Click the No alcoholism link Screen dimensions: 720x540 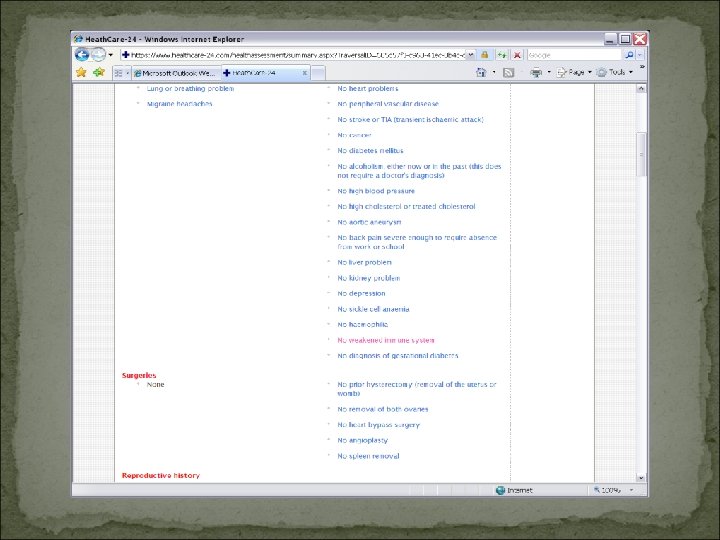[419, 171]
